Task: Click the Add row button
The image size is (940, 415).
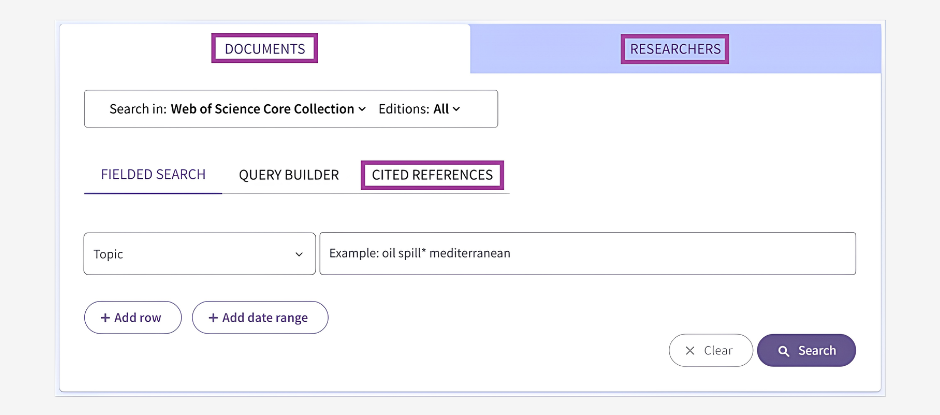Action: coord(132,317)
